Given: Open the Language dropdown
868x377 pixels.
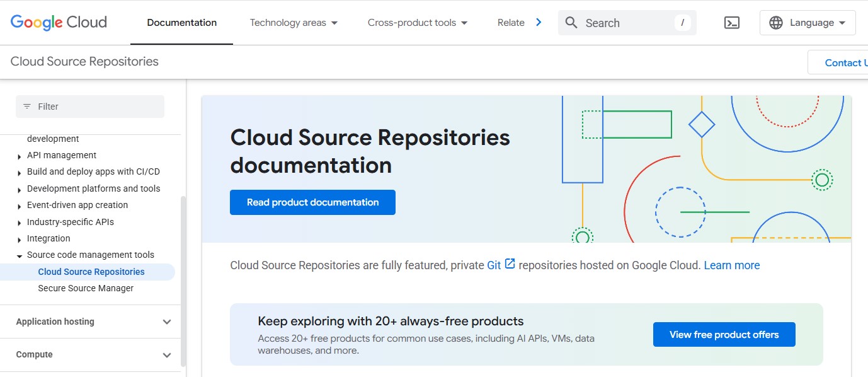Looking at the screenshot, I should [808, 23].
